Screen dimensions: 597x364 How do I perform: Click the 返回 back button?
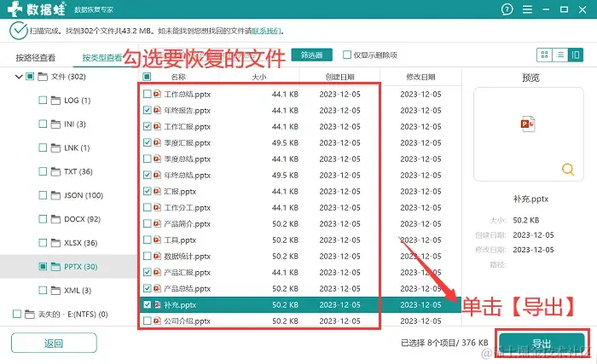coord(54,343)
